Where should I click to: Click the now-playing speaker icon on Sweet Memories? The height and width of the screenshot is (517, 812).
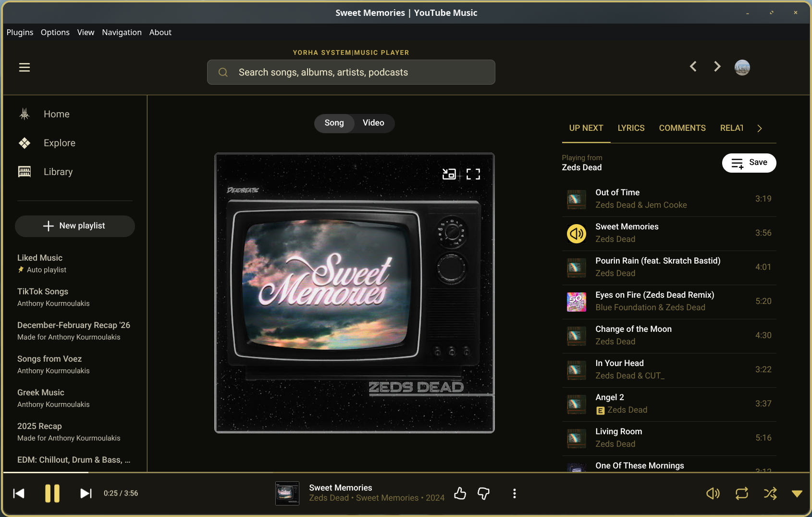[577, 234]
